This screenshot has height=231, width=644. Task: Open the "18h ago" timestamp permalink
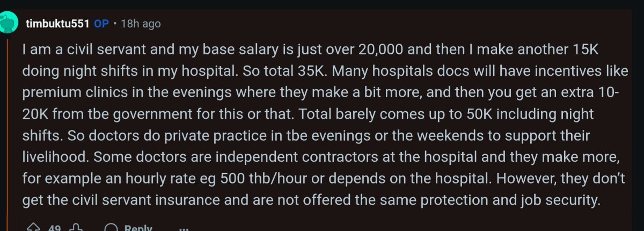[x=141, y=24]
